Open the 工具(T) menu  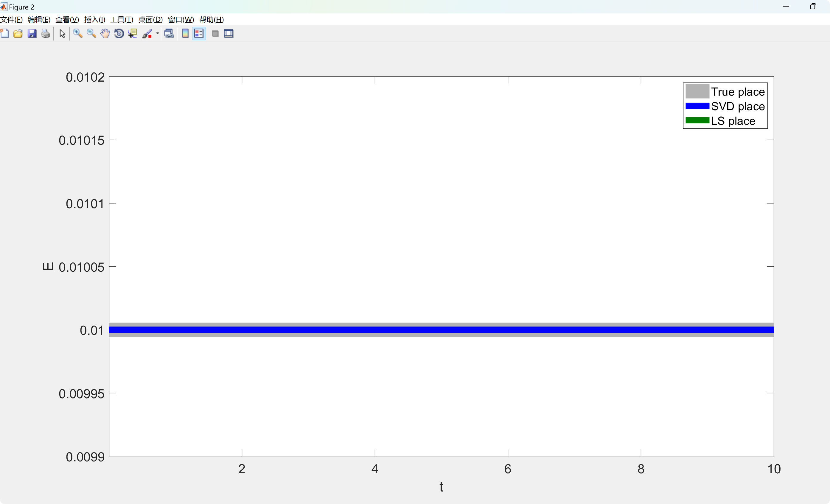(x=122, y=20)
